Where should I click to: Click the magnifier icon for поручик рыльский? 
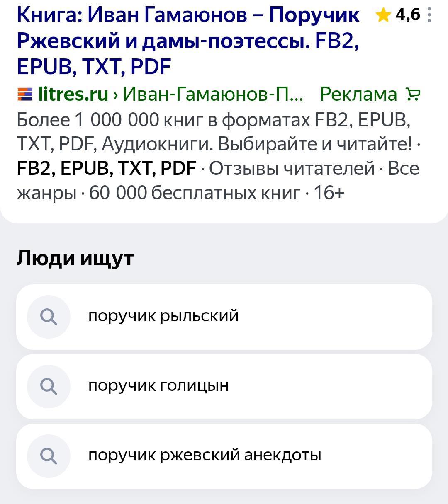coord(49,317)
